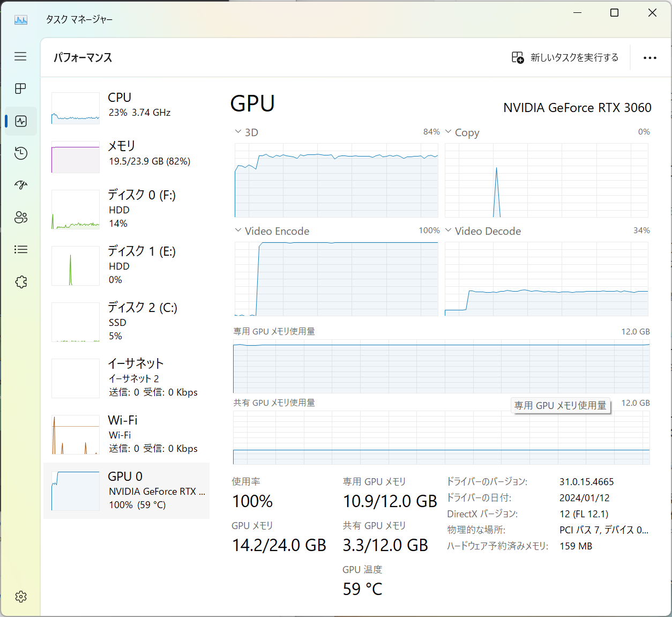This screenshot has height=617, width=672.
Task: Open the Details list page icon
Action: click(21, 249)
